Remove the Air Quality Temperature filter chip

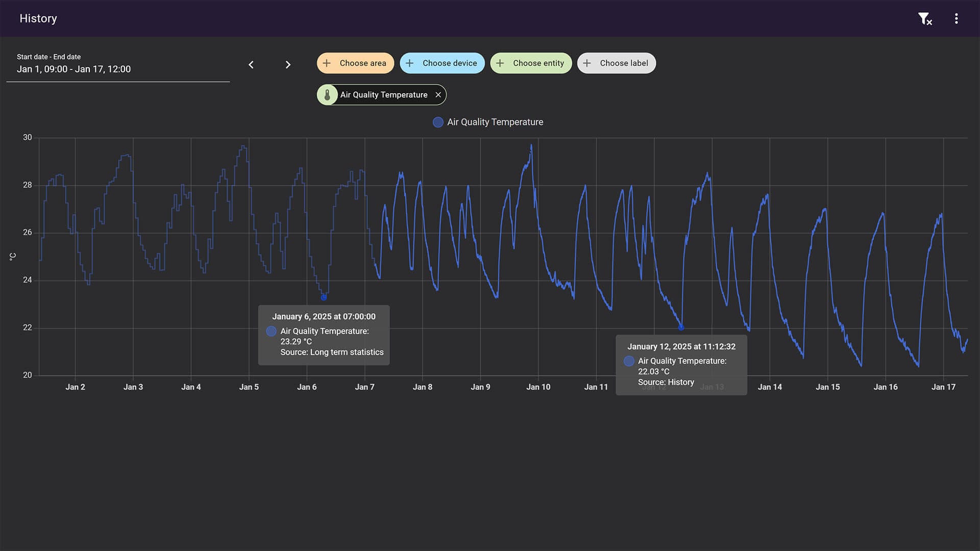(438, 94)
